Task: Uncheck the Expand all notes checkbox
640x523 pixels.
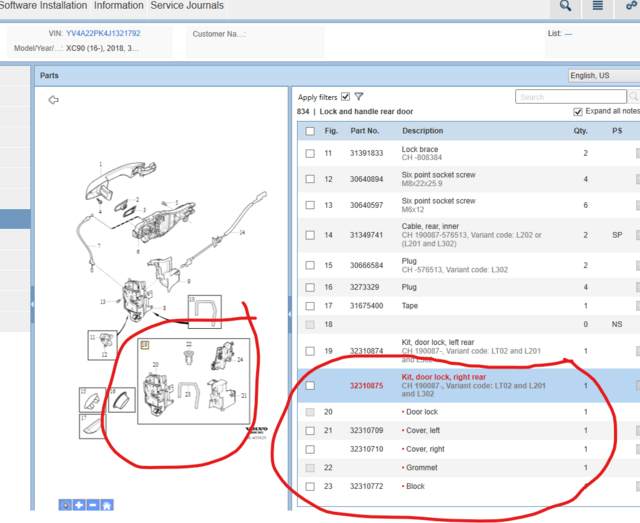Action: click(x=577, y=112)
